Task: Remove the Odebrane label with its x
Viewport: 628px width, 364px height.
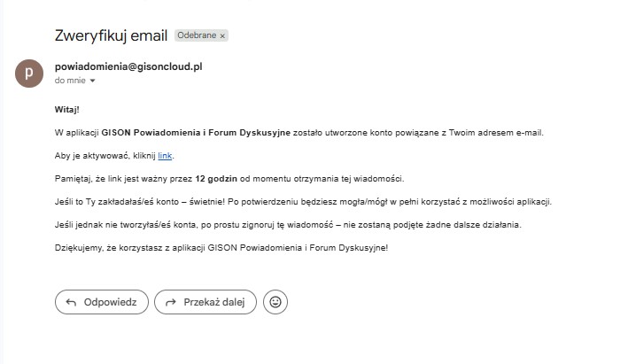Action: 222,35
